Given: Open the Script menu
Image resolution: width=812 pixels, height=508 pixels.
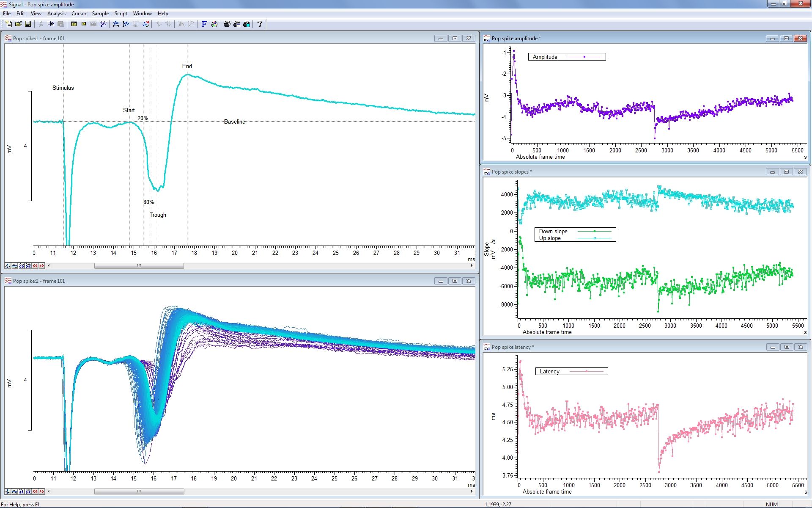Looking at the screenshot, I should pyautogui.click(x=121, y=14).
